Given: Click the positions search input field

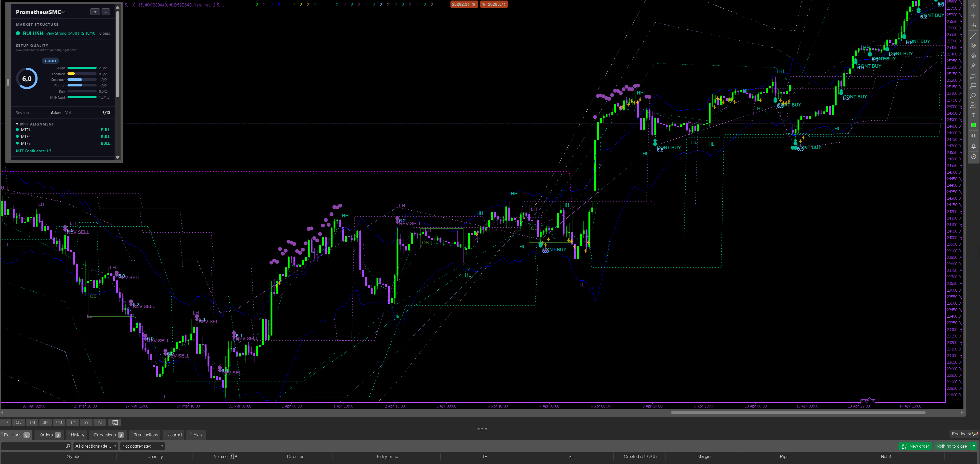Looking at the screenshot, I should tap(34, 446).
